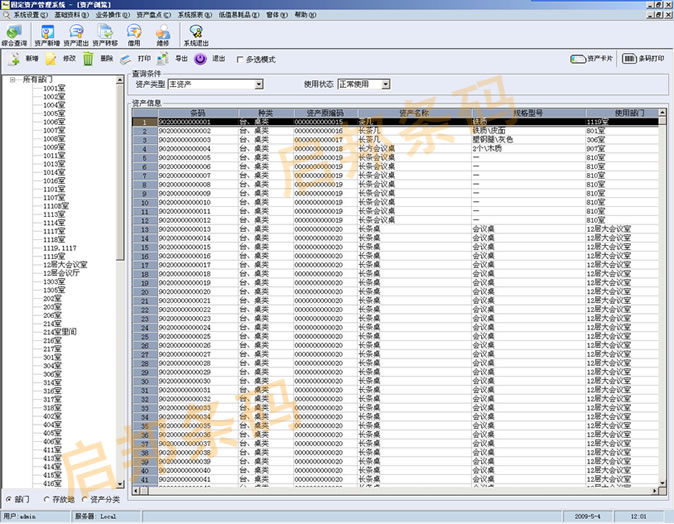The image size is (674, 524).
Task: Select the 资产分类 radio button
Action: [x=84, y=499]
